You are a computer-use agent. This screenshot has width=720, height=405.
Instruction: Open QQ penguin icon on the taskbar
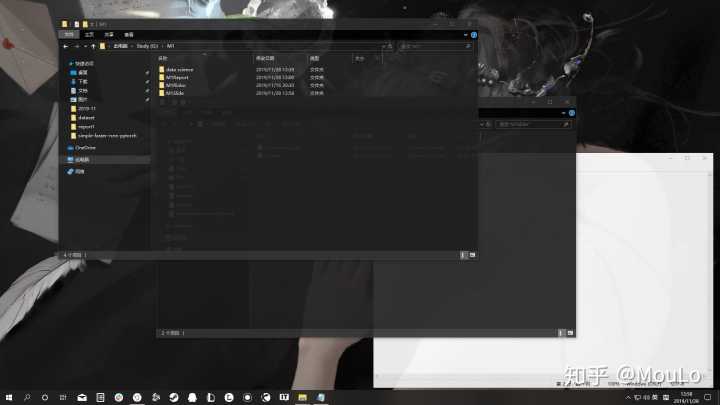click(192, 398)
